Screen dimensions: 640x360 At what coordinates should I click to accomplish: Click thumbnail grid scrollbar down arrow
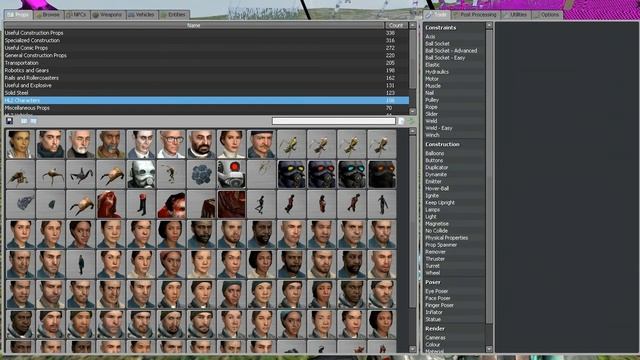[412, 349]
